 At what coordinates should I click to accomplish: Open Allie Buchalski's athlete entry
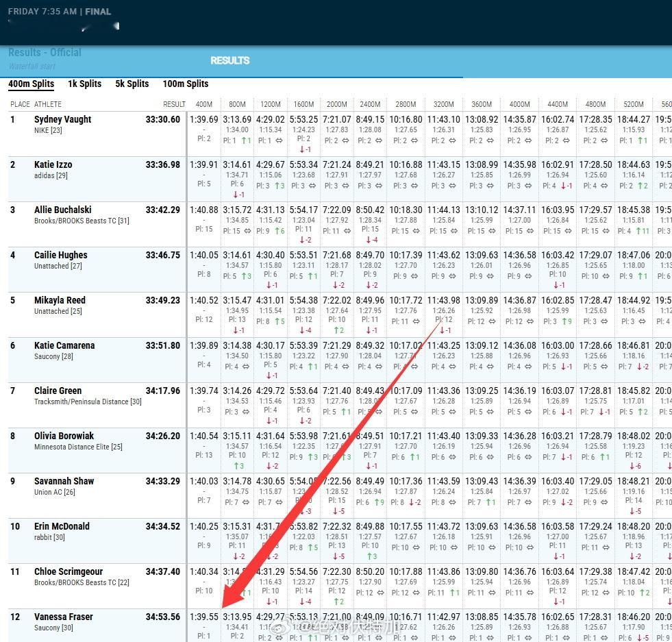[63, 210]
